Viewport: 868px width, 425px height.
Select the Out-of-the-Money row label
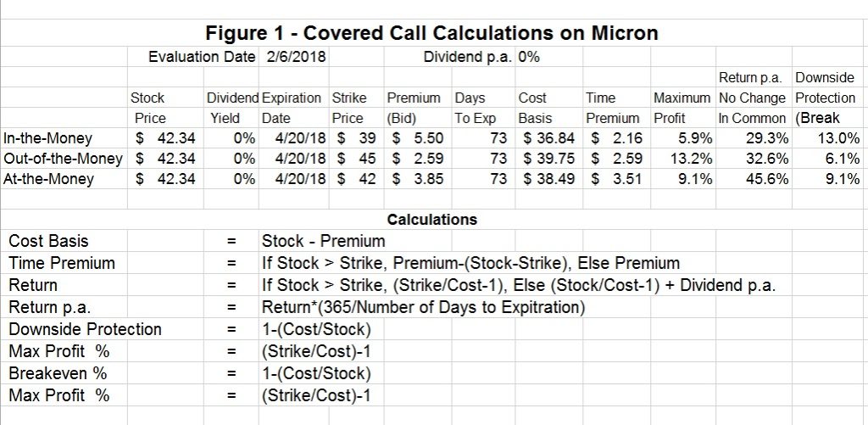[x=63, y=159]
